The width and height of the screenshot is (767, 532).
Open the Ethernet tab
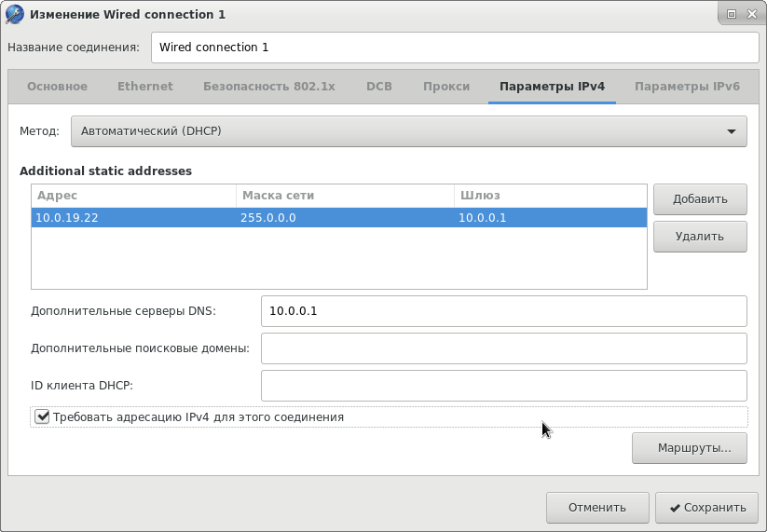144,86
